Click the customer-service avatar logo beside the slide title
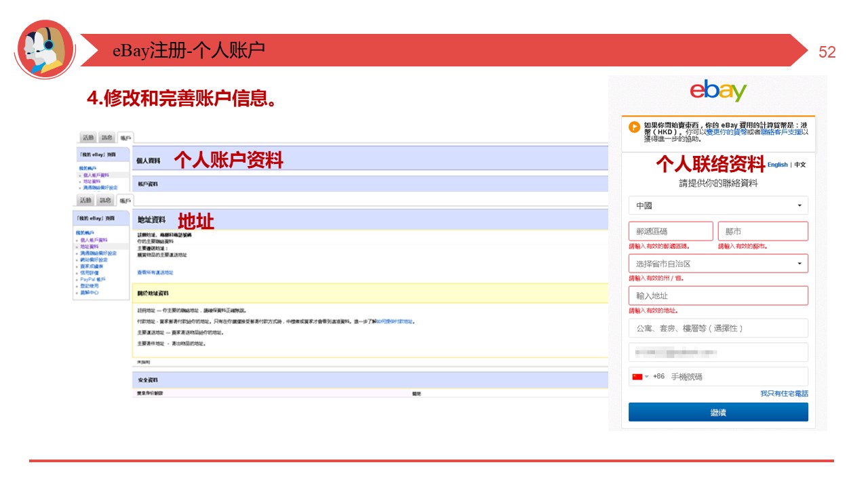 point(45,49)
